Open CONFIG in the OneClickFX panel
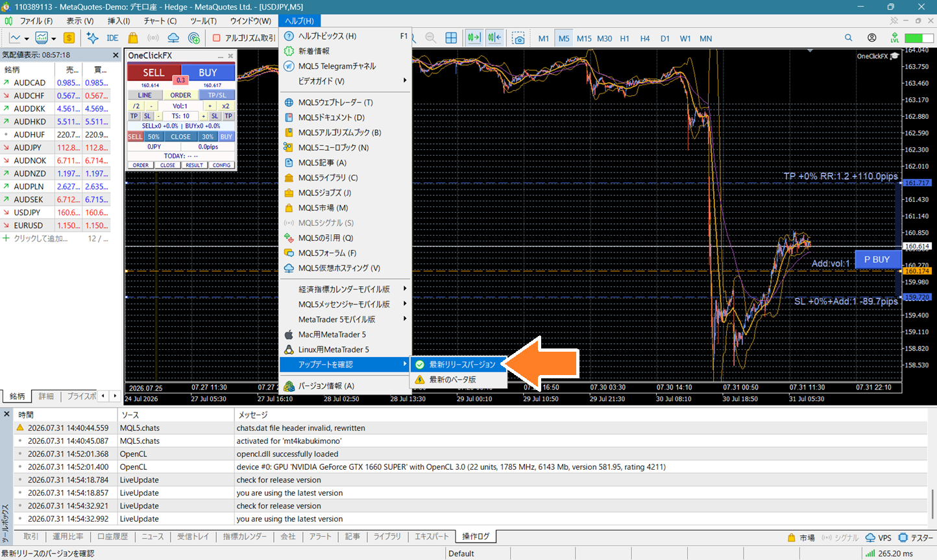The image size is (937, 560). tap(221, 165)
